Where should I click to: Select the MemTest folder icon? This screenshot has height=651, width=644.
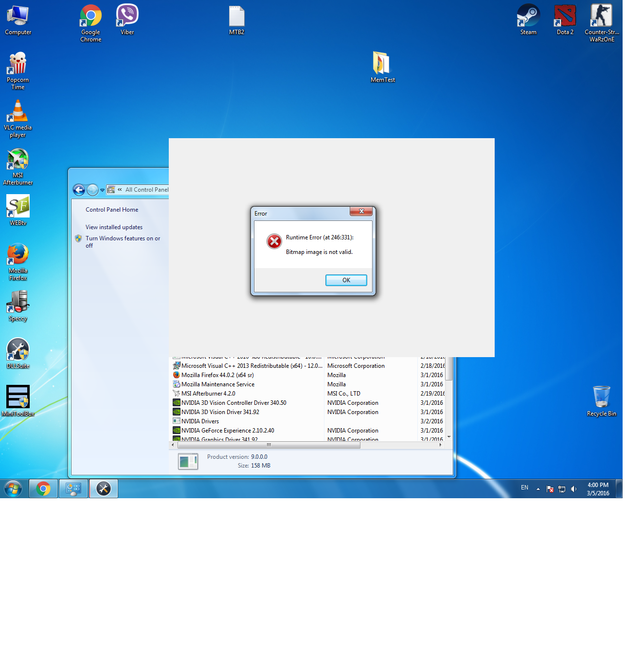tap(383, 67)
